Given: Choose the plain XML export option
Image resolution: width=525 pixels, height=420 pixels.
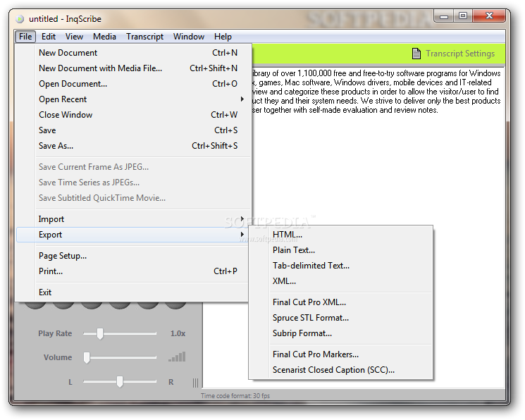Looking at the screenshot, I should (341, 281).
